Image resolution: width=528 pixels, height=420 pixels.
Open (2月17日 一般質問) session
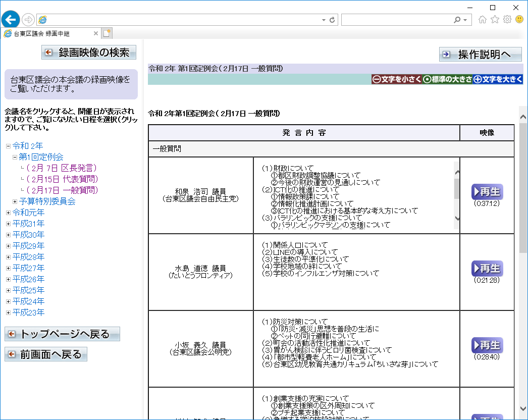tap(62, 190)
